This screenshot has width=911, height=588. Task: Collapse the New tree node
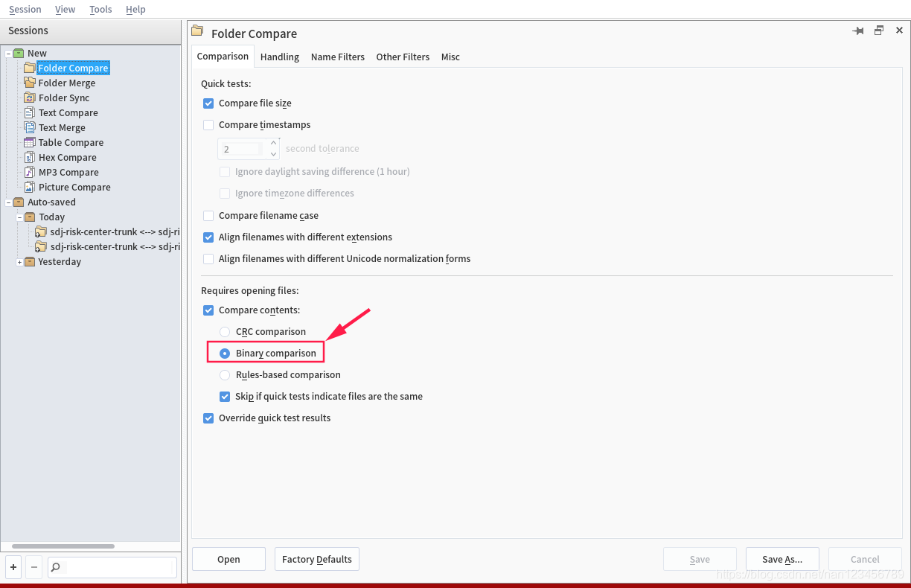point(8,54)
